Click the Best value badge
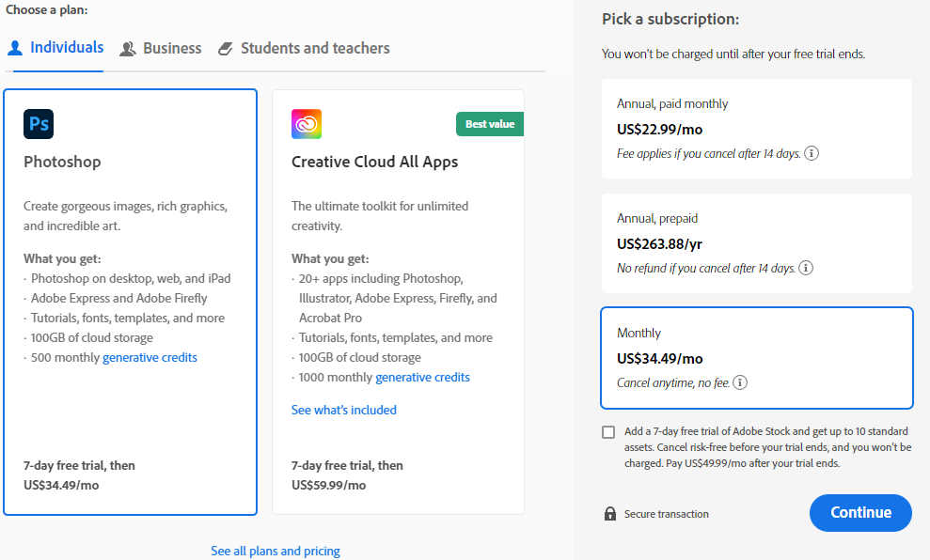930x560 pixels. click(x=490, y=124)
